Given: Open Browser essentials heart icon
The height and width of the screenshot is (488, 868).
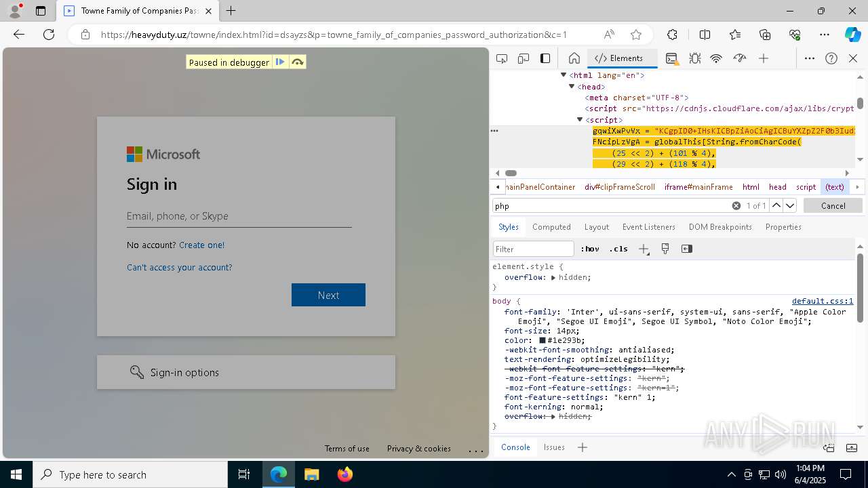Looking at the screenshot, I should [795, 35].
